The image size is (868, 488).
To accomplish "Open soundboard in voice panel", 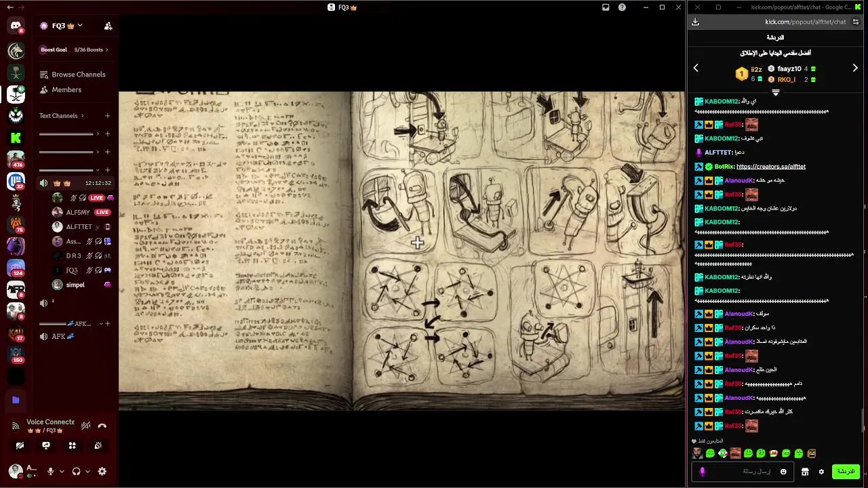I will coord(98,445).
